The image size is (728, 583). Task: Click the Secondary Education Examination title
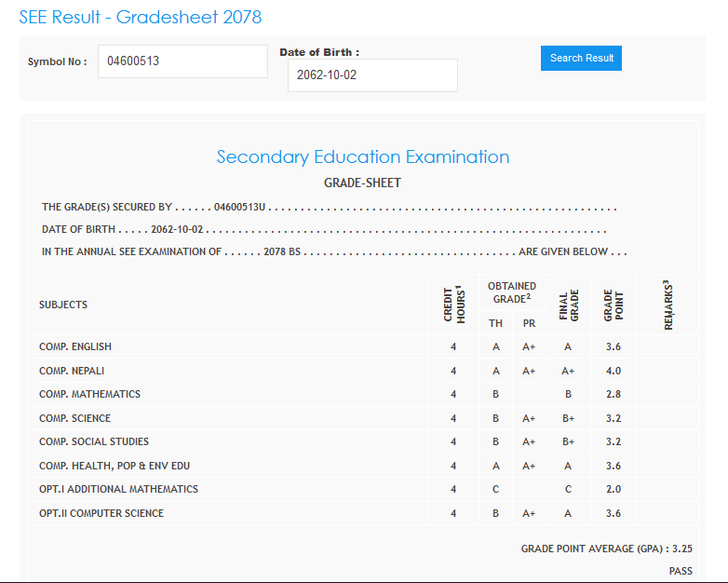(363, 156)
